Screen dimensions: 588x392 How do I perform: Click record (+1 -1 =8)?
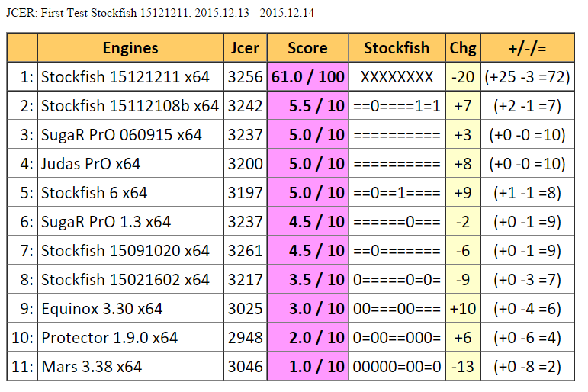(x=527, y=193)
